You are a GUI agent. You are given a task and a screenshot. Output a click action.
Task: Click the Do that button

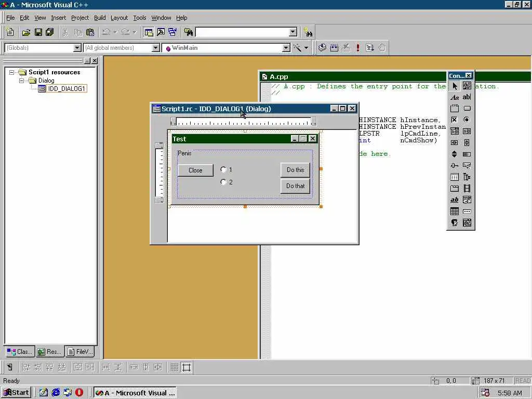[295, 186]
